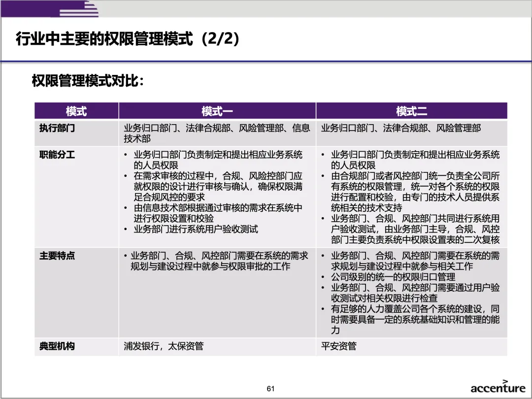532x399 pixels.
Task: Click the bullet 业务部门进行系统用户验收测试
Action: pos(191,229)
